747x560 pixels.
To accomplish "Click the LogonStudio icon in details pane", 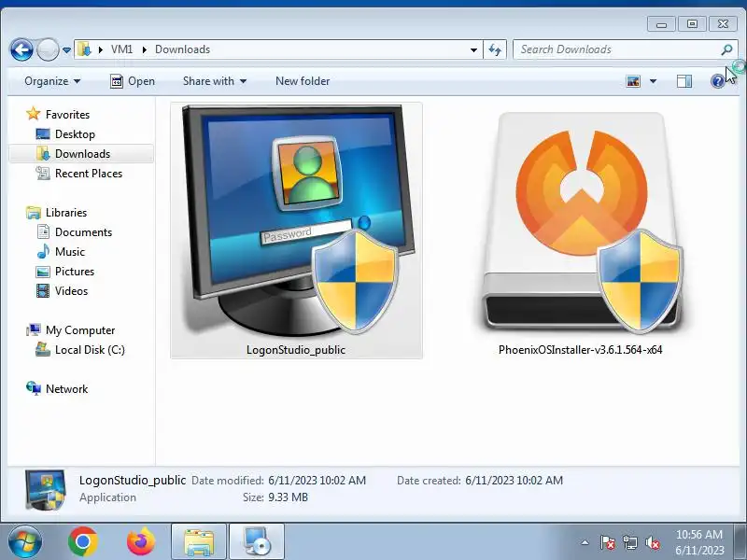I will point(45,491).
